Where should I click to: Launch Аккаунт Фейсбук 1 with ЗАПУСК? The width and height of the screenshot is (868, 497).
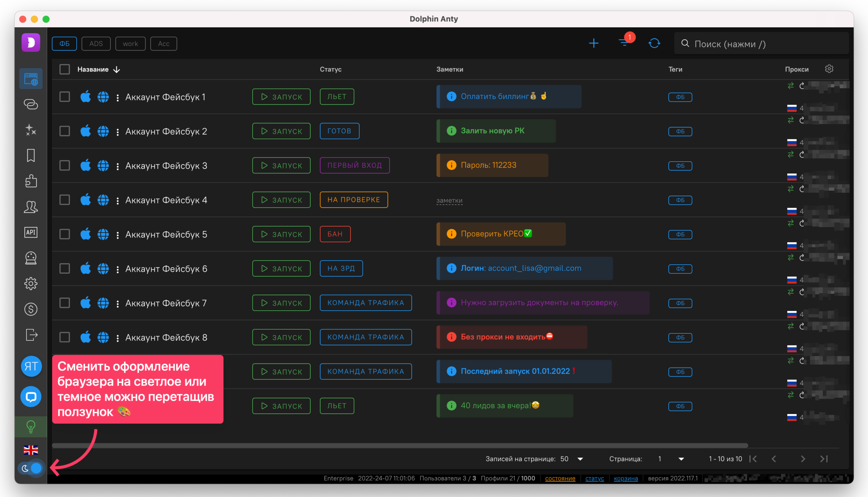281,97
